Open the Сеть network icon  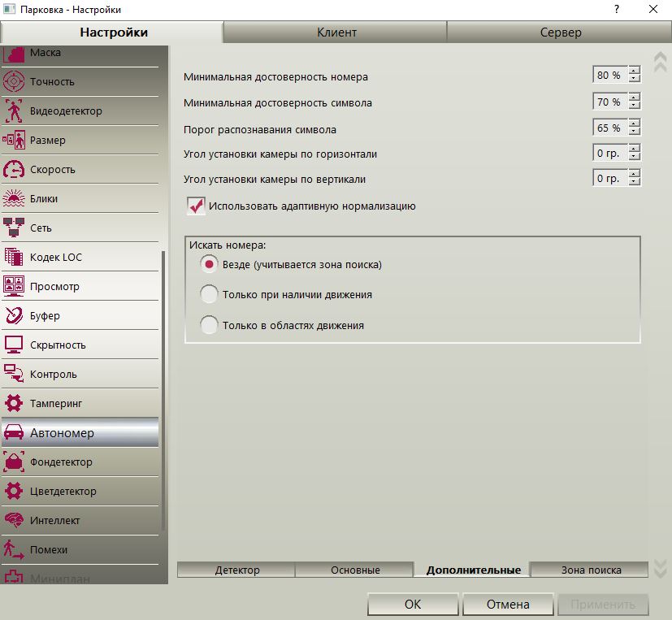tap(14, 228)
